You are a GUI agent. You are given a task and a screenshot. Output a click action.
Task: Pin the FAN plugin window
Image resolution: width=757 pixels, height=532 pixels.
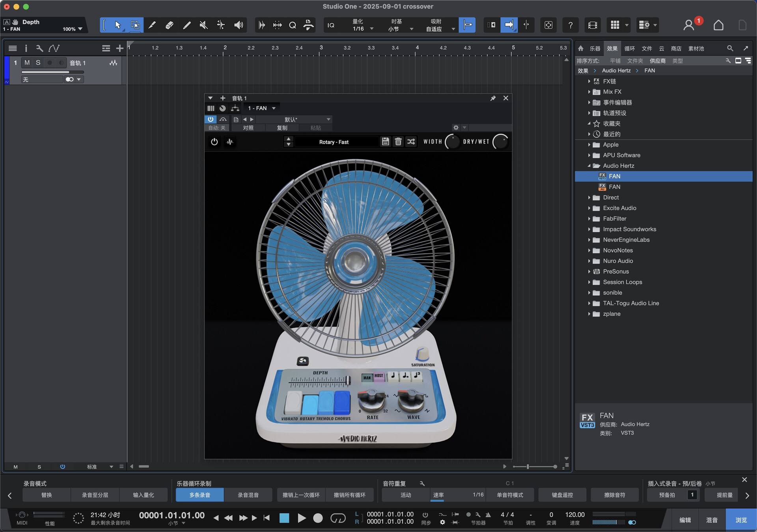pyautogui.click(x=493, y=98)
